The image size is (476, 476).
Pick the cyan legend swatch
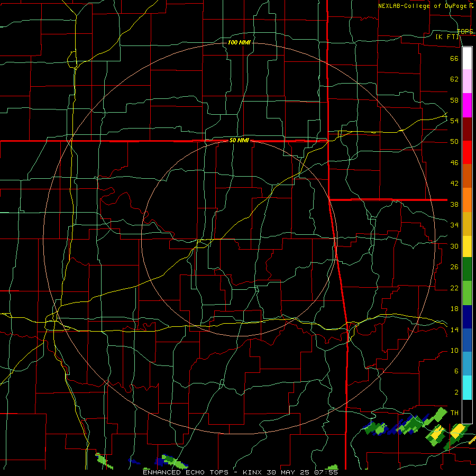click(x=467, y=388)
